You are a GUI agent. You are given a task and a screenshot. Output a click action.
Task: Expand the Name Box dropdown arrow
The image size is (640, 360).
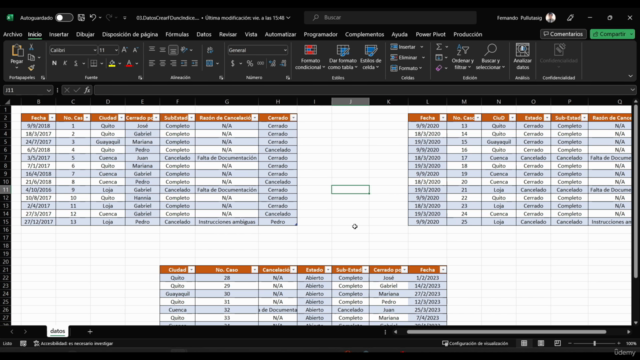coord(49,90)
